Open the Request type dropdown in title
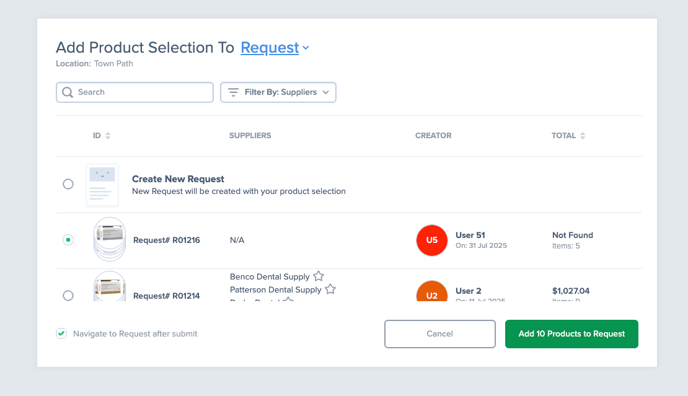The width and height of the screenshot is (688, 396). [275, 47]
